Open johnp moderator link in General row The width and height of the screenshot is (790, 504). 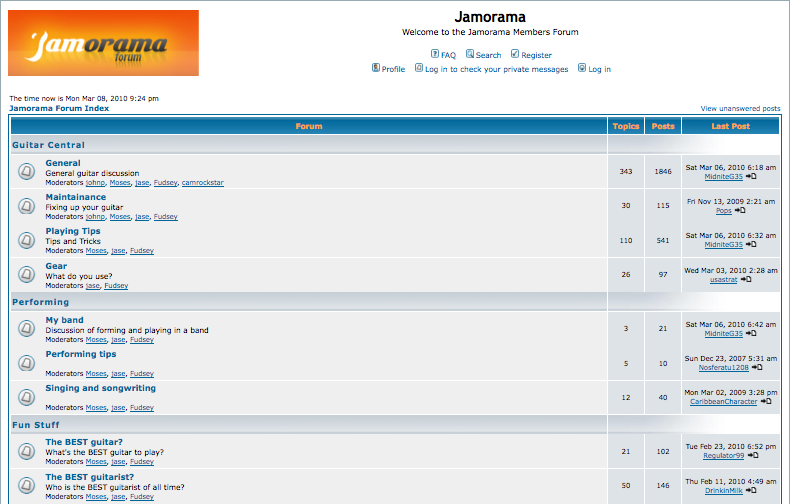95,182
